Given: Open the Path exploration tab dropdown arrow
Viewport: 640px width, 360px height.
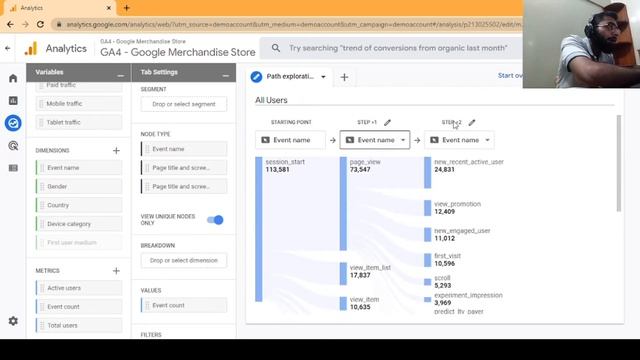Looking at the screenshot, I should [323, 77].
